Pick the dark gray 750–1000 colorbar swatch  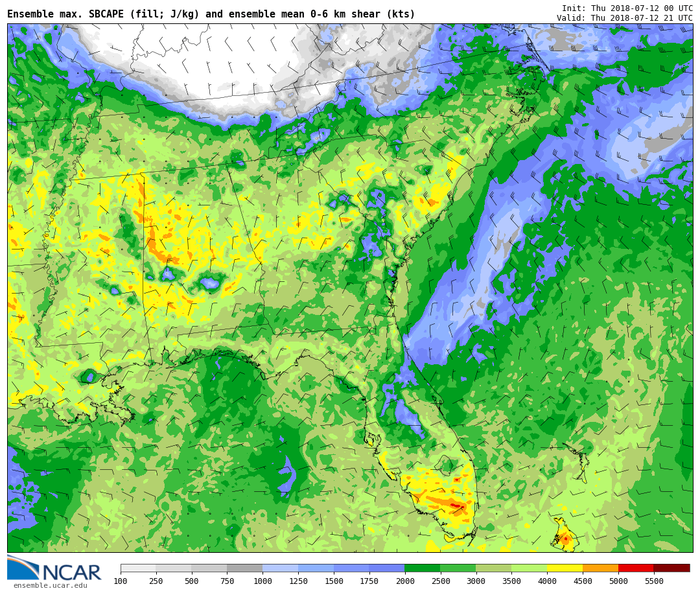pos(244,568)
